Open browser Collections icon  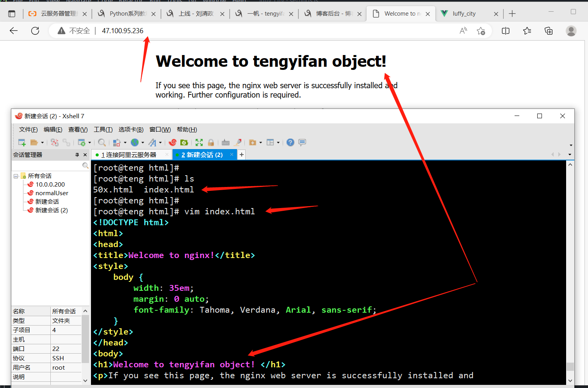[549, 31]
